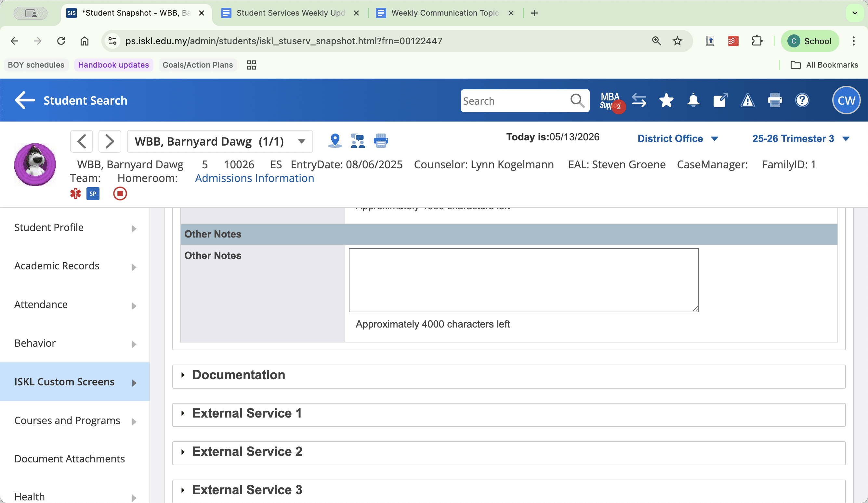Click the open-in-new-window icon in header

pos(720,100)
